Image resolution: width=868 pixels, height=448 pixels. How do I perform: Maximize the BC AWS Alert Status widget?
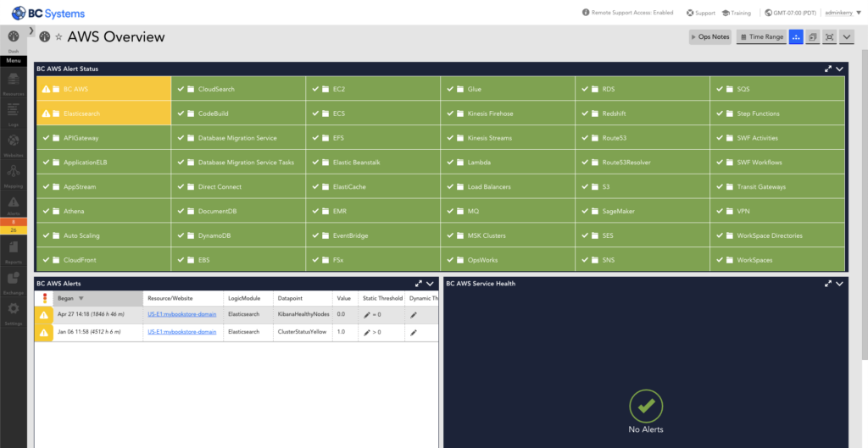point(828,69)
